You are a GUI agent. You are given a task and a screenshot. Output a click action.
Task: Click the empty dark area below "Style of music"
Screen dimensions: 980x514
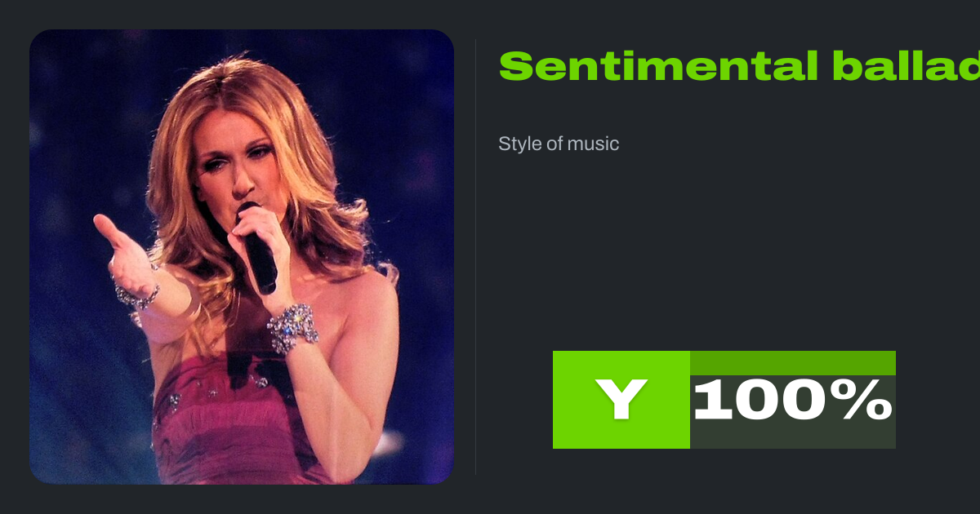tap(719, 245)
